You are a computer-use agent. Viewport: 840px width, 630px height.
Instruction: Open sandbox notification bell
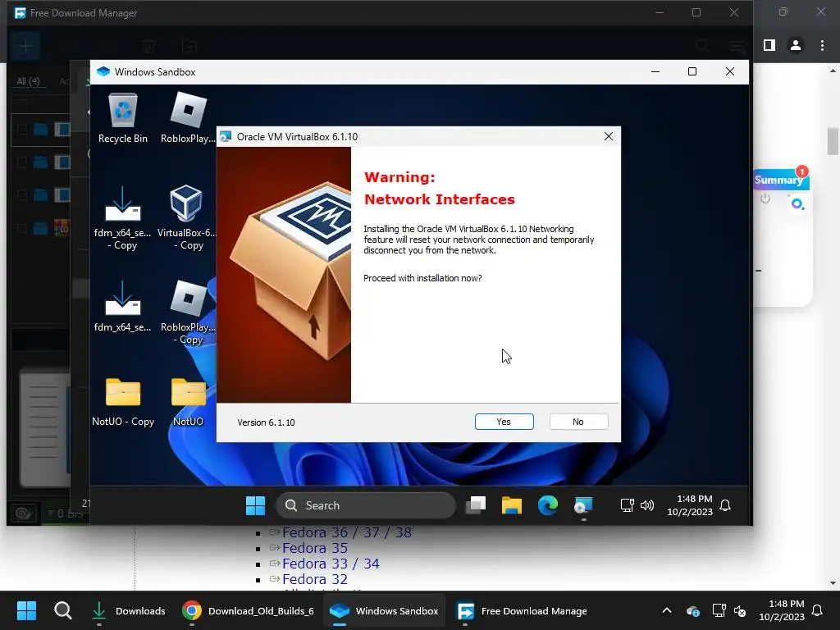coord(725,505)
